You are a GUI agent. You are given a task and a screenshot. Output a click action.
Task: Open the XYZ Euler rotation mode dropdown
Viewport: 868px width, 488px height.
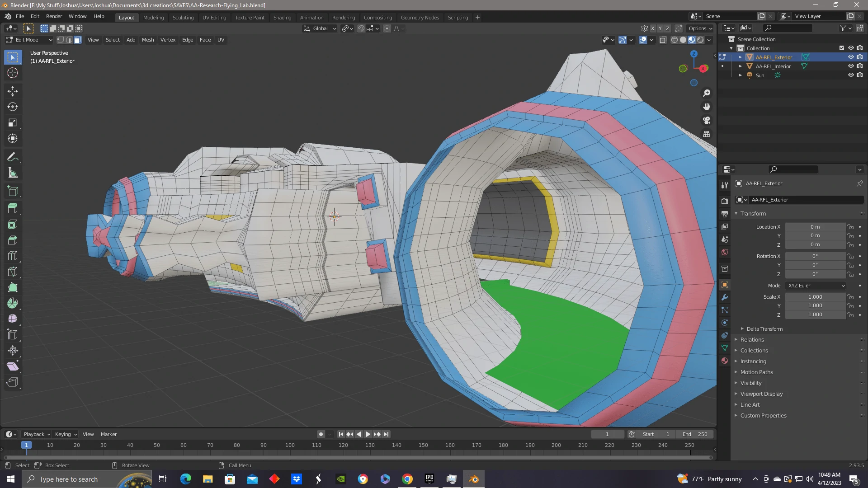(816, 286)
